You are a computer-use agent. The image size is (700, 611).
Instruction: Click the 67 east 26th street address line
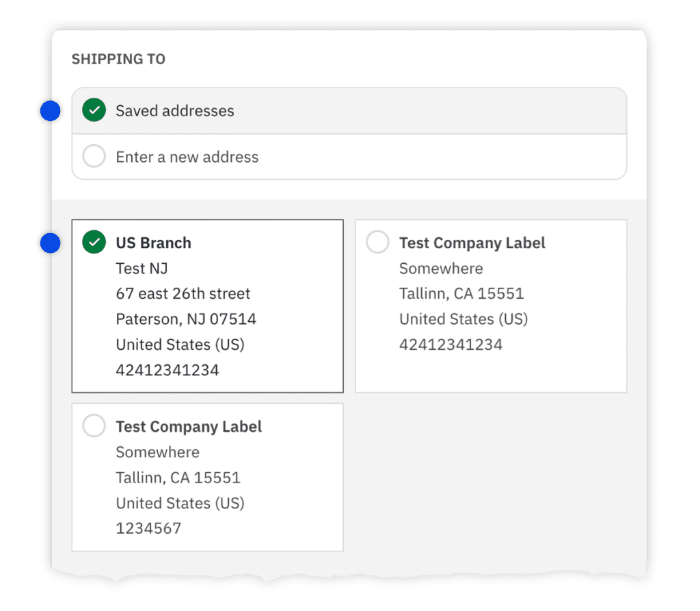183,293
